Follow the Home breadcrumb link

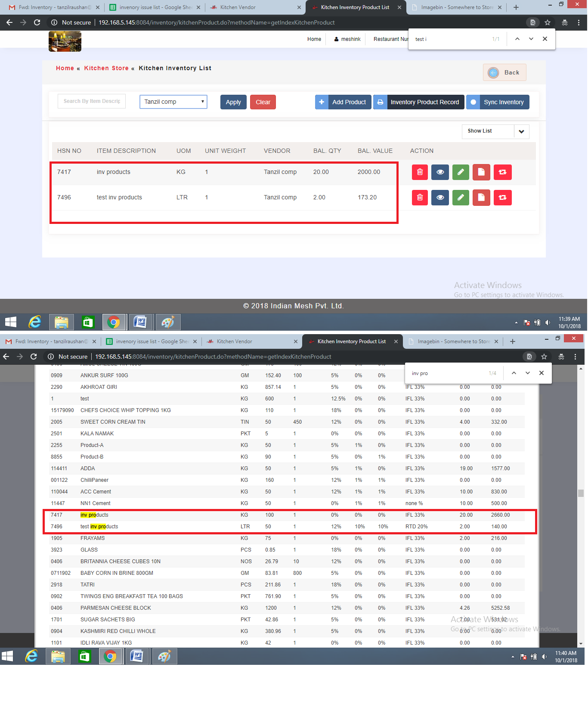pyautogui.click(x=65, y=68)
